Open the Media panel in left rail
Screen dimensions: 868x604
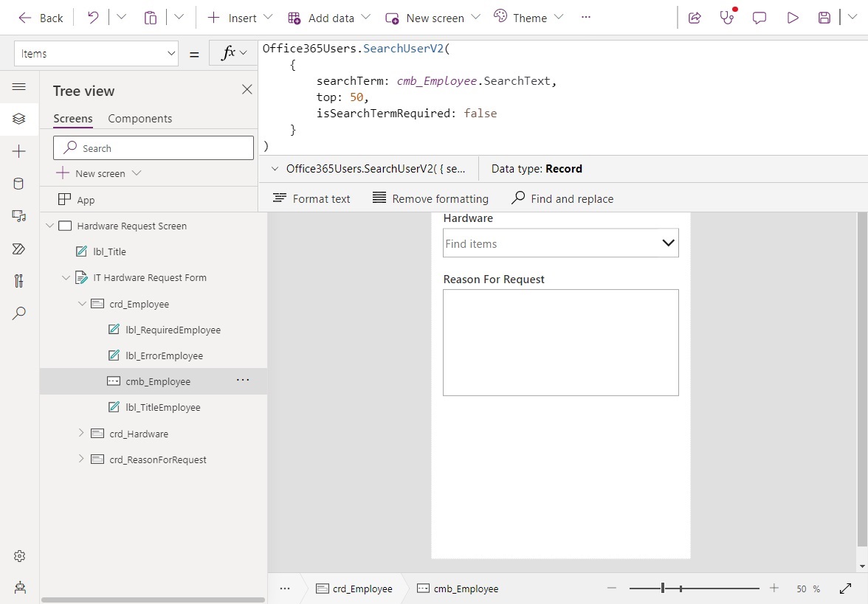[x=19, y=214]
